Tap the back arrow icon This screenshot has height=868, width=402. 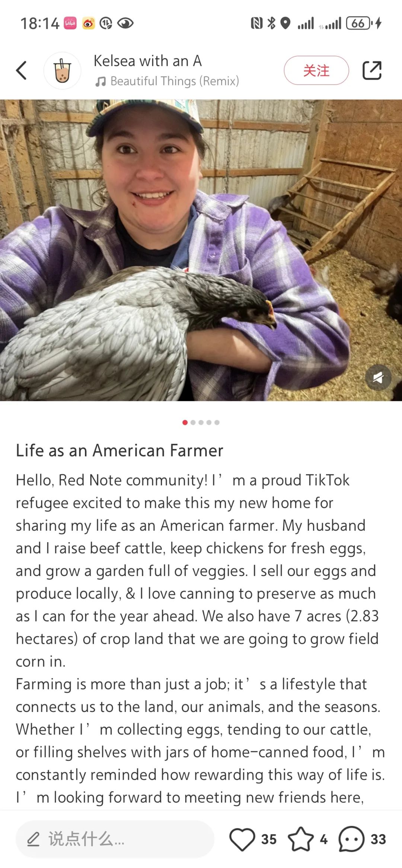coord(22,70)
